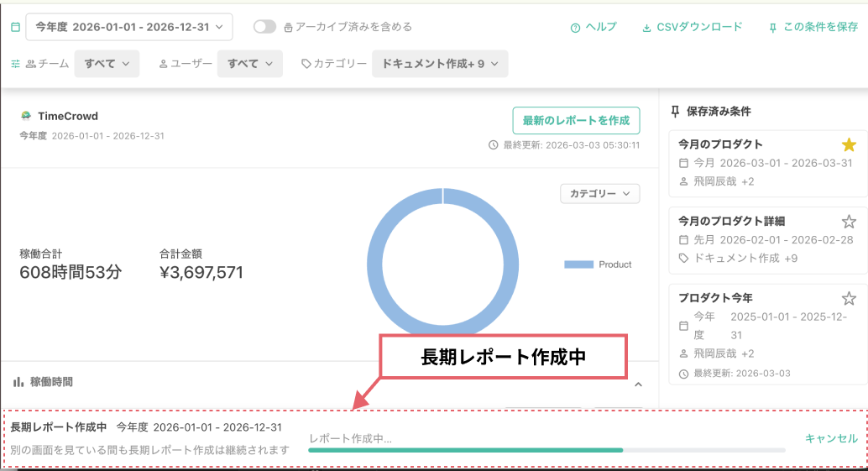Click person icon in プロダクト今年 card
Image resolution: width=868 pixels, height=471 pixels.
pyautogui.click(x=683, y=353)
